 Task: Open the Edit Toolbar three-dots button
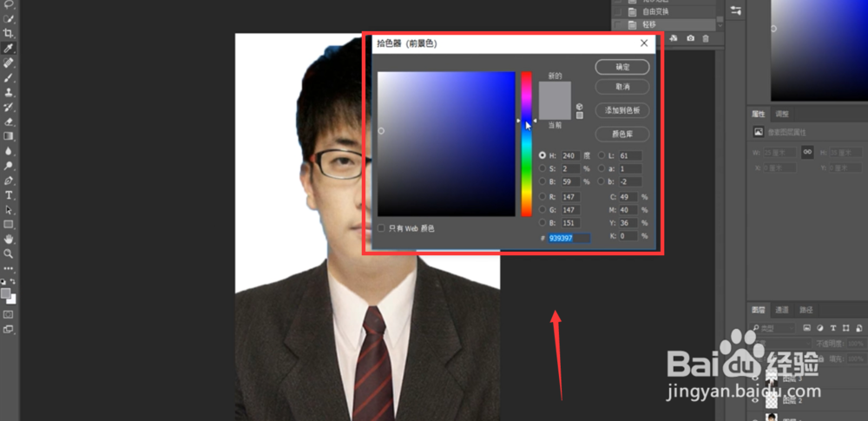[9, 268]
